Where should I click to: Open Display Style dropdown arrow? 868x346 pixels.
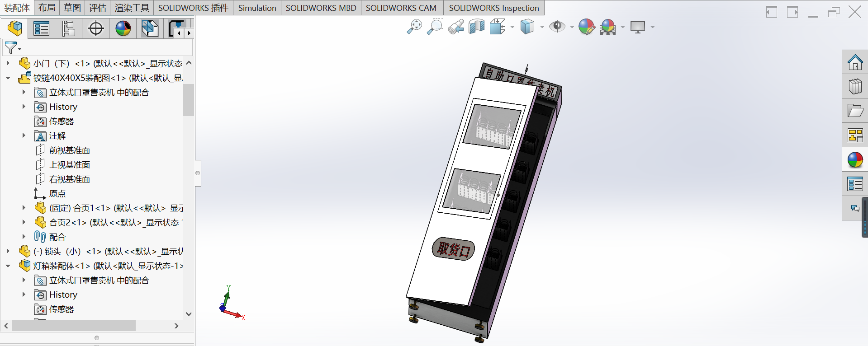pyautogui.click(x=542, y=27)
